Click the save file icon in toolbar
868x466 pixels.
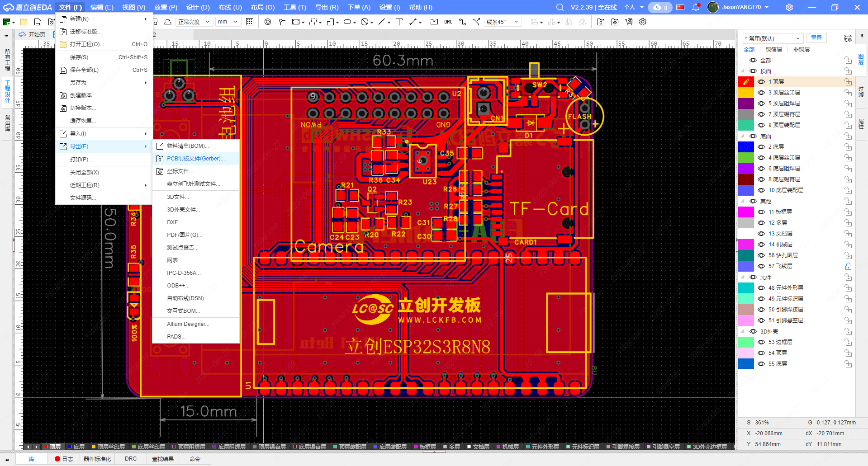tap(38, 22)
